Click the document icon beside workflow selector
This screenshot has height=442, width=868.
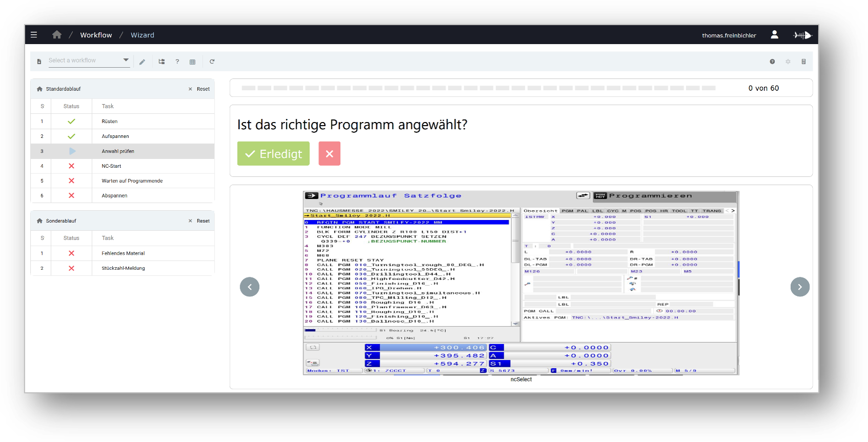(x=39, y=62)
